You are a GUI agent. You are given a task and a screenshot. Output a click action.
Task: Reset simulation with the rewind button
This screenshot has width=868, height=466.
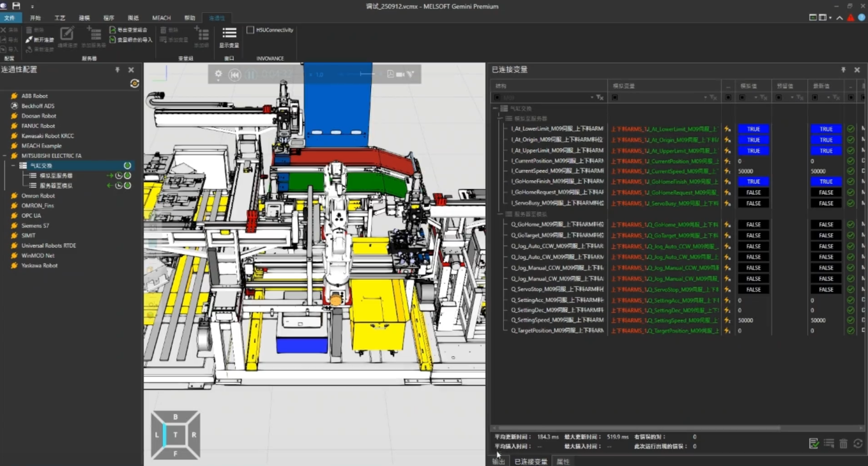(235, 75)
